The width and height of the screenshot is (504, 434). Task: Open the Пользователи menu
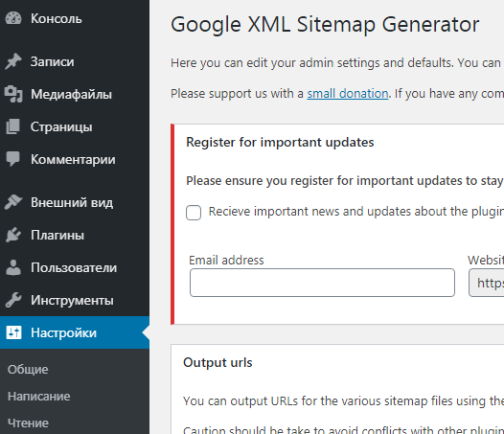[75, 267]
